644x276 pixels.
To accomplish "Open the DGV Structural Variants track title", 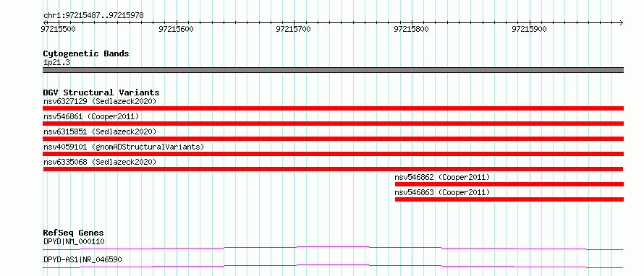I will click(101, 92).
